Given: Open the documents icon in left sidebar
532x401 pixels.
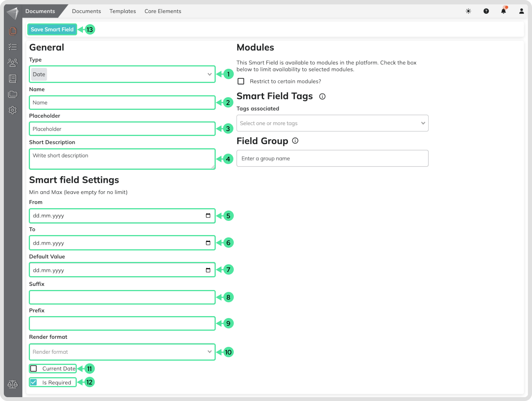Looking at the screenshot, I should [13, 31].
